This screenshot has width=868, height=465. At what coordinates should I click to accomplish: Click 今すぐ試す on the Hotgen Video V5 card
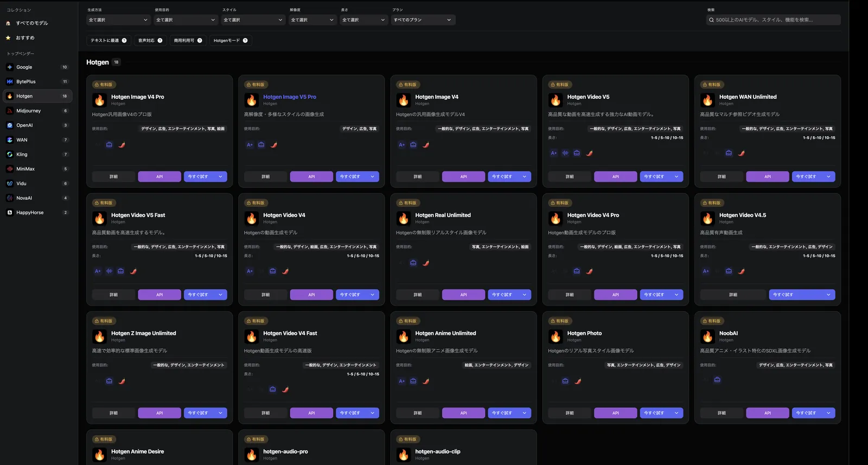tap(654, 177)
